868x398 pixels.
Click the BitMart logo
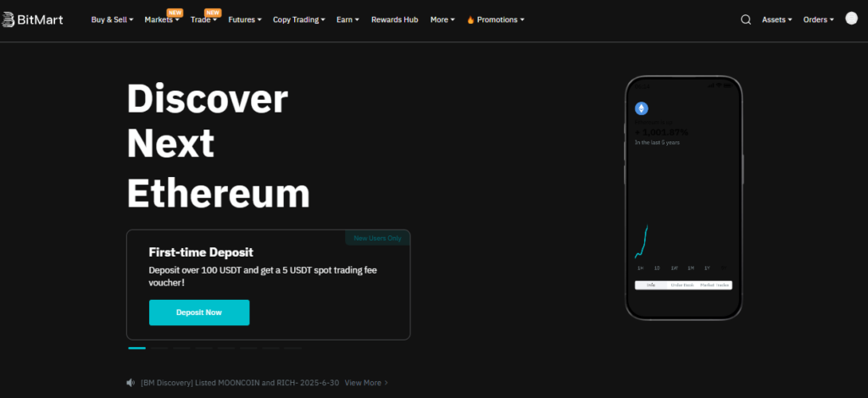pyautogui.click(x=32, y=20)
